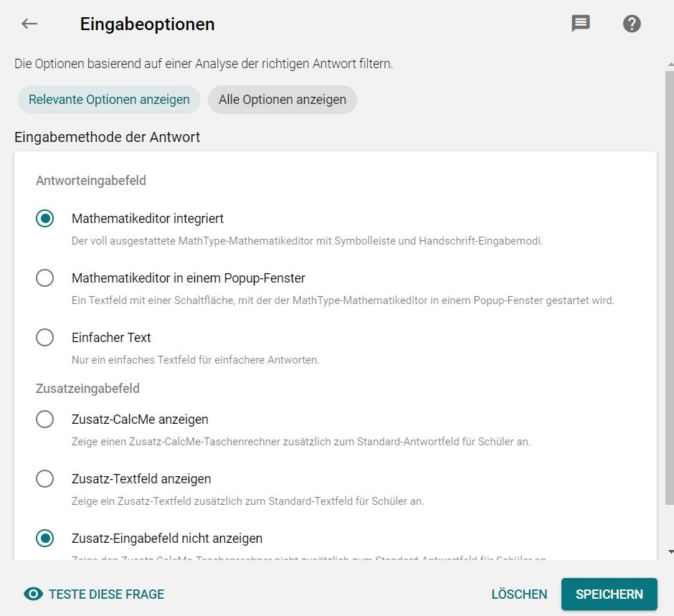Click the SPEICHERN button
674x616 pixels.
(609, 594)
